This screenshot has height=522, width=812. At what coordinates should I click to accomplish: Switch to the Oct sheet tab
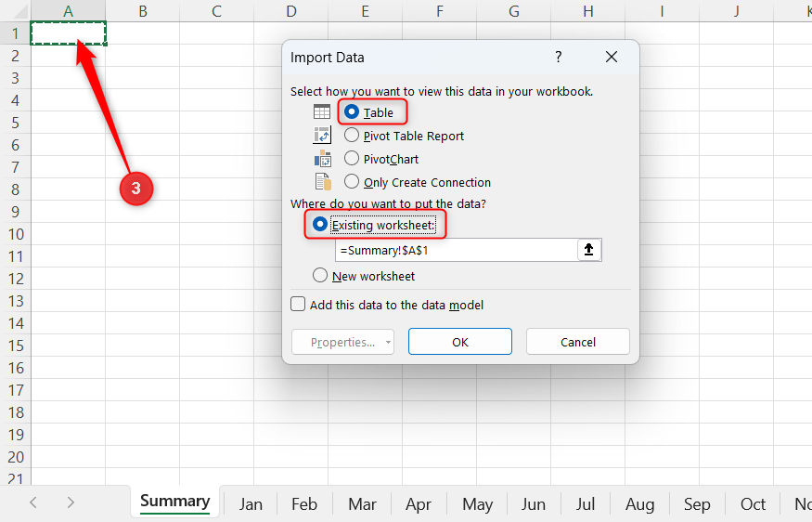[x=753, y=503]
